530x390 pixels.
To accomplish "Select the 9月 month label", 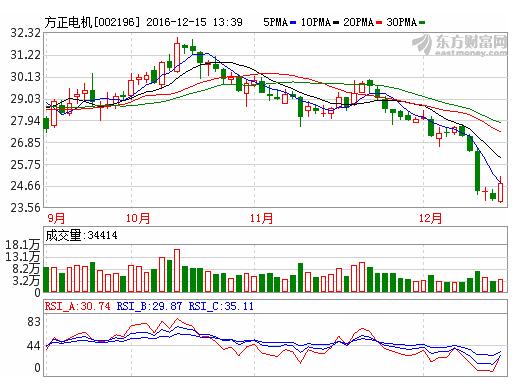I will coord(56,218).
